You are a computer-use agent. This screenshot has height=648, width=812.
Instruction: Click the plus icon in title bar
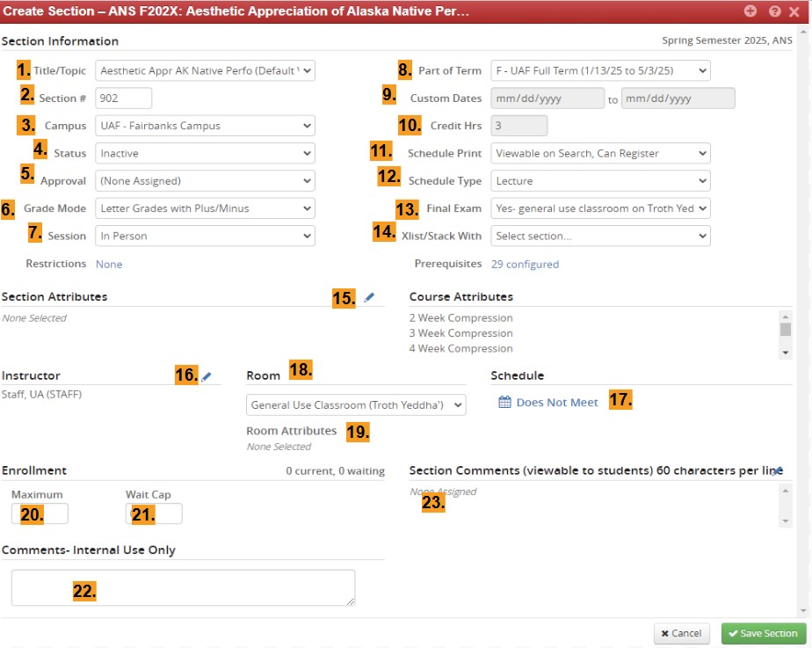click(x=750, y=11)
